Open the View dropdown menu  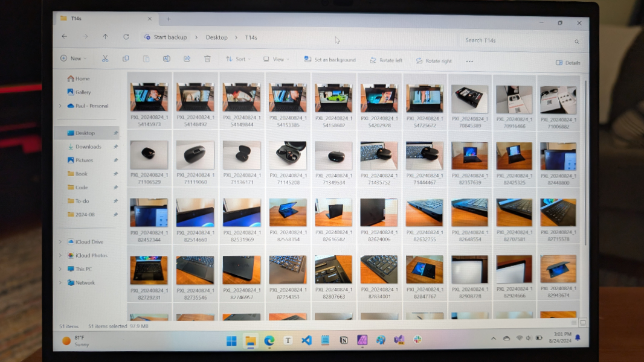coord(277,60)
